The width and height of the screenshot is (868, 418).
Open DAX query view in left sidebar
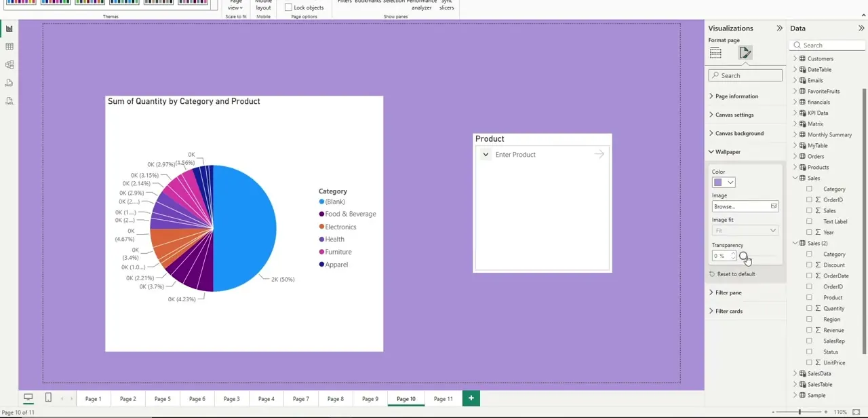coord(9,83)
